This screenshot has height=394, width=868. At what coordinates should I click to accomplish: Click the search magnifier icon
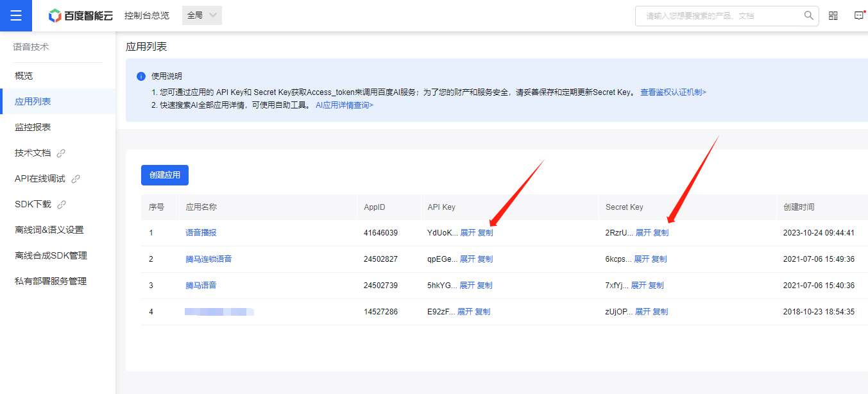(809, 15)
